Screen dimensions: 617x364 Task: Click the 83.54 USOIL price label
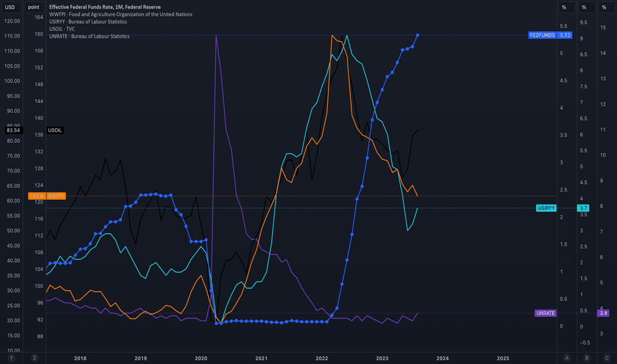(13, 130)
